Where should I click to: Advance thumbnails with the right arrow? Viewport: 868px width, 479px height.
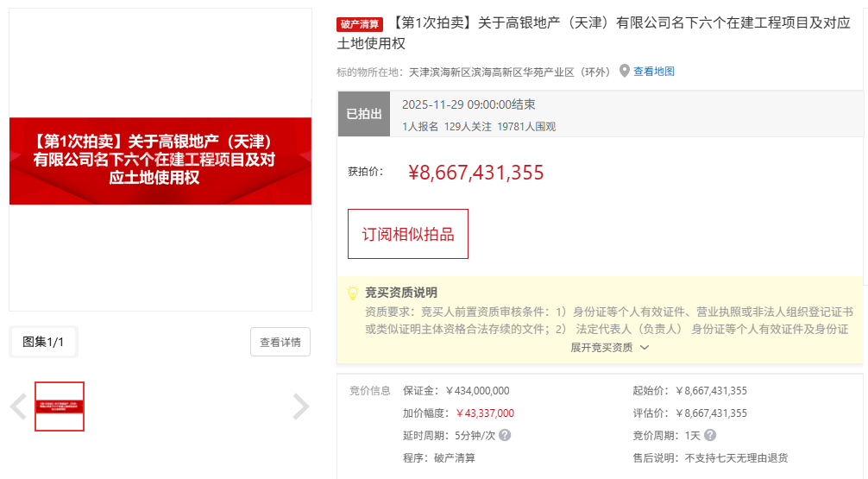(x=300, y=407)
